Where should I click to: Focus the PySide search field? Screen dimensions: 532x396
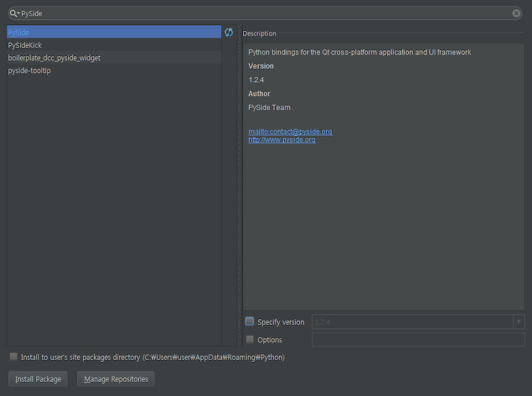tap(265, 13)
